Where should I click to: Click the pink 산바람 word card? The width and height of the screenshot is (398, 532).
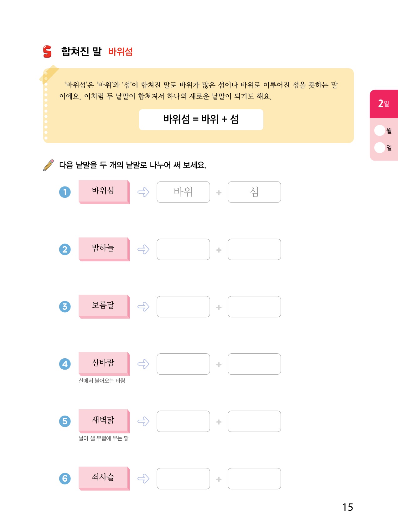pos(103,363)
